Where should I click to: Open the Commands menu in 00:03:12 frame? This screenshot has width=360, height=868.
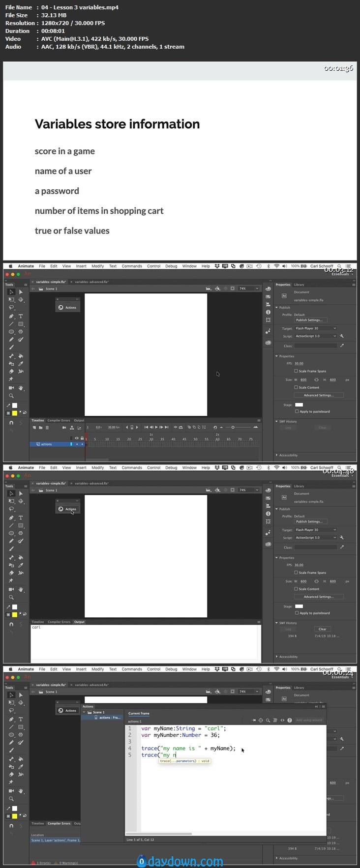pos(132,266)
